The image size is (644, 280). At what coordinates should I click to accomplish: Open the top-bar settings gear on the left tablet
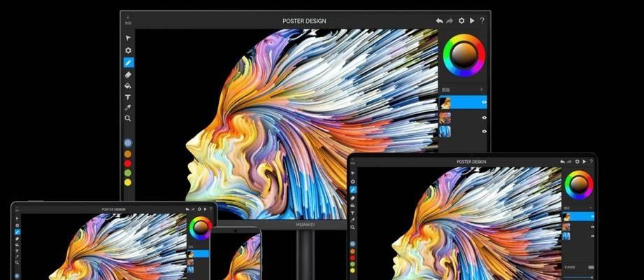pyautogui.click(x=199, y=209)
